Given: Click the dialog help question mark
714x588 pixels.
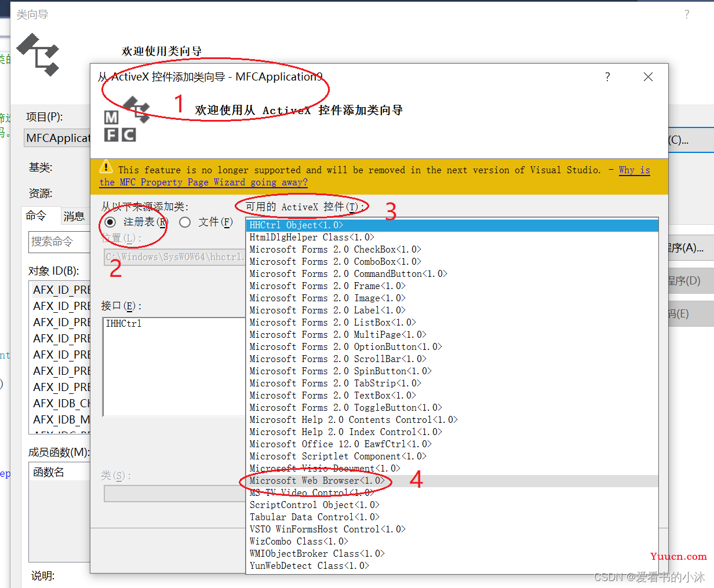Looking at the screenshot, I should coord(607,77).
